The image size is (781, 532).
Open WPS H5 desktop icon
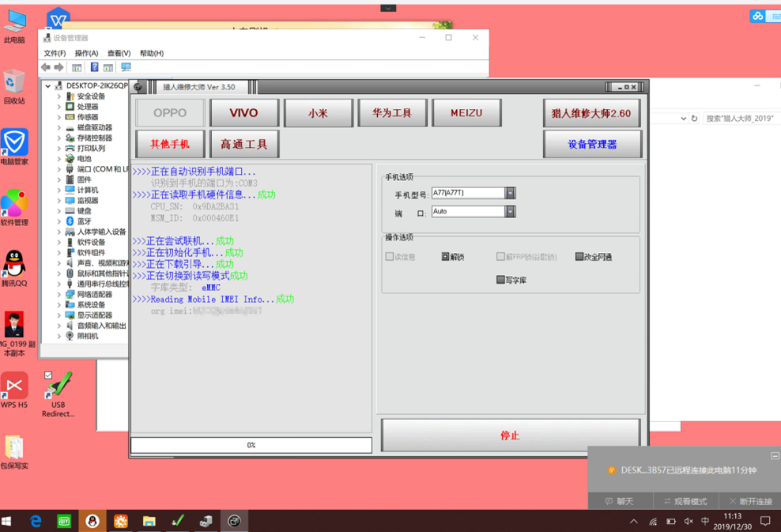[14, 390]
